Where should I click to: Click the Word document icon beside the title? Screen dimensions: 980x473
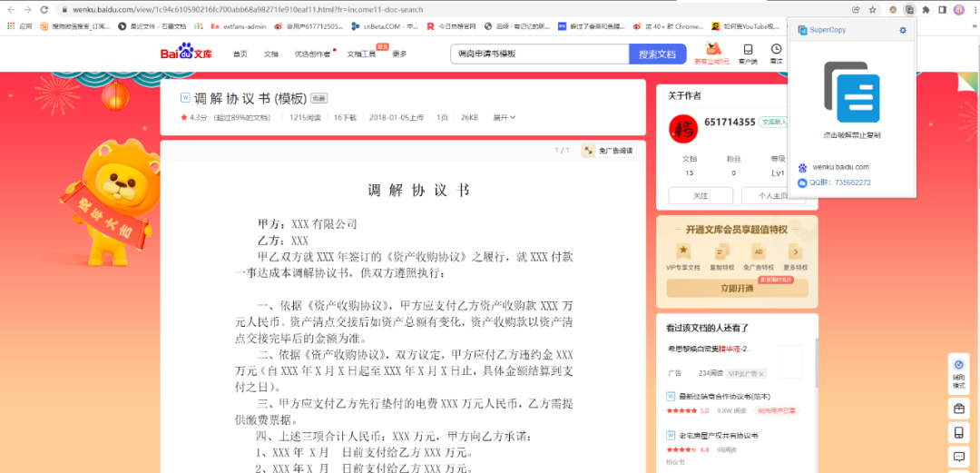pyautogui.click(x=185, y=98)
